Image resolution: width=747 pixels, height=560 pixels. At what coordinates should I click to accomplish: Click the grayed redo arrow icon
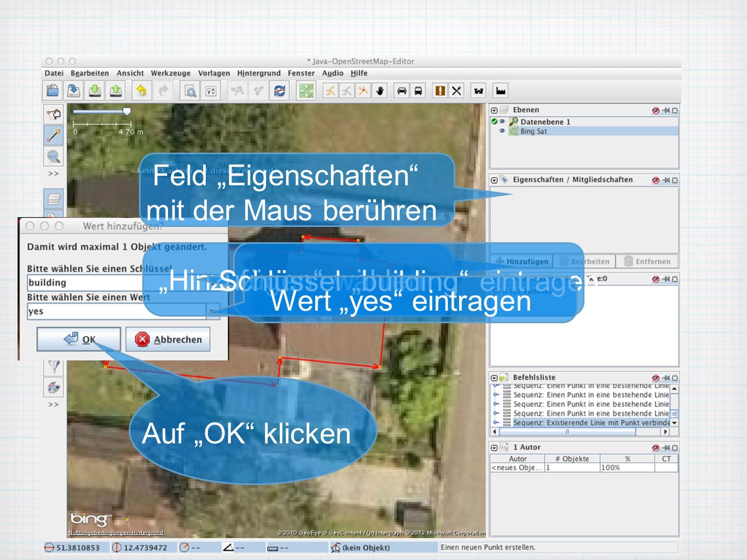(163, 91)
